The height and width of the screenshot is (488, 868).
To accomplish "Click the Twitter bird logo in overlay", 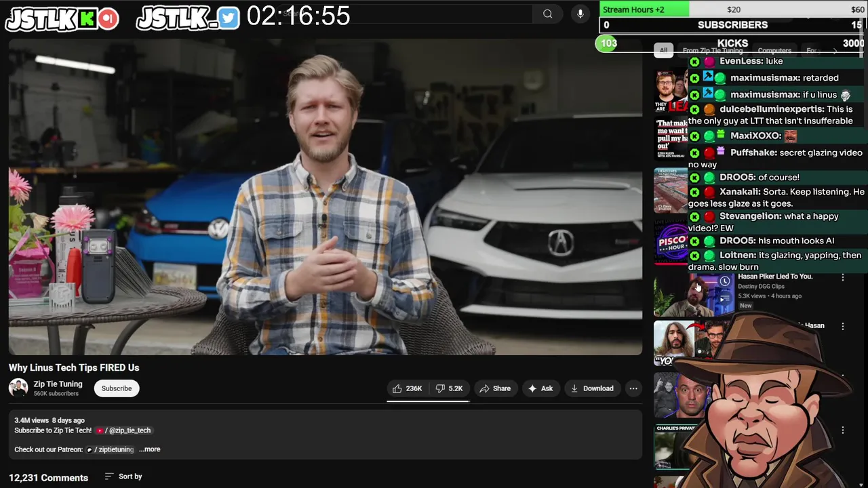I will click(x=229, y=18).
